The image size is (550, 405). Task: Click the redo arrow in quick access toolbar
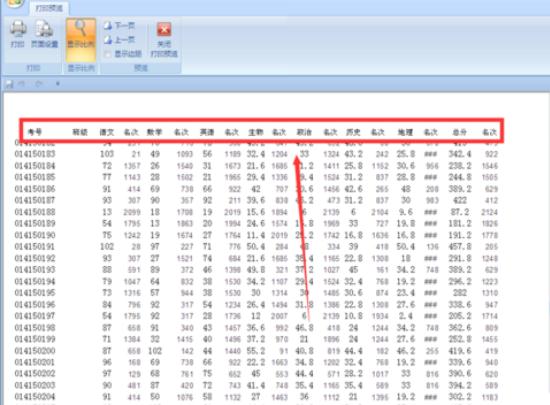click(39, 84)
